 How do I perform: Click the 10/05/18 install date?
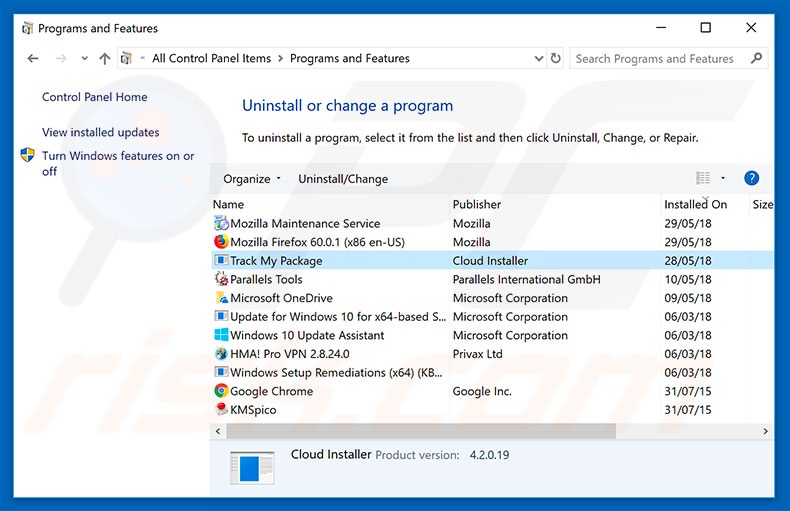(688, 279)
